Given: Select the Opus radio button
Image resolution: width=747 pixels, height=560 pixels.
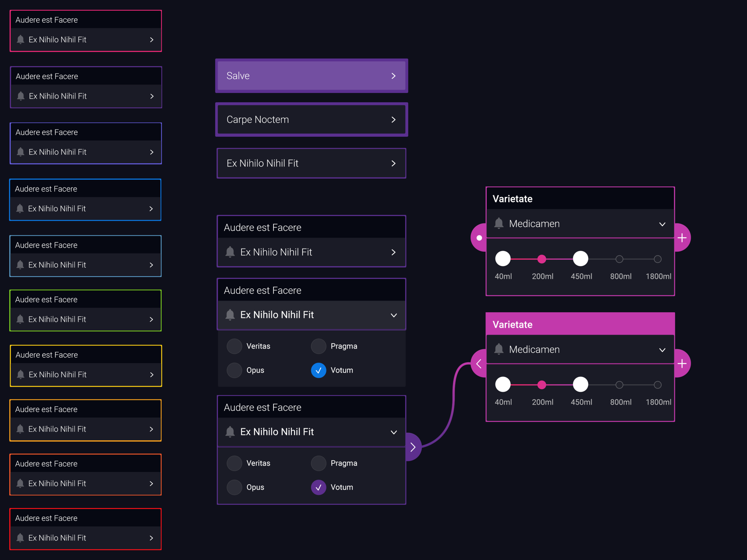Looking at the screenshot, I should (x=234, y=370).
